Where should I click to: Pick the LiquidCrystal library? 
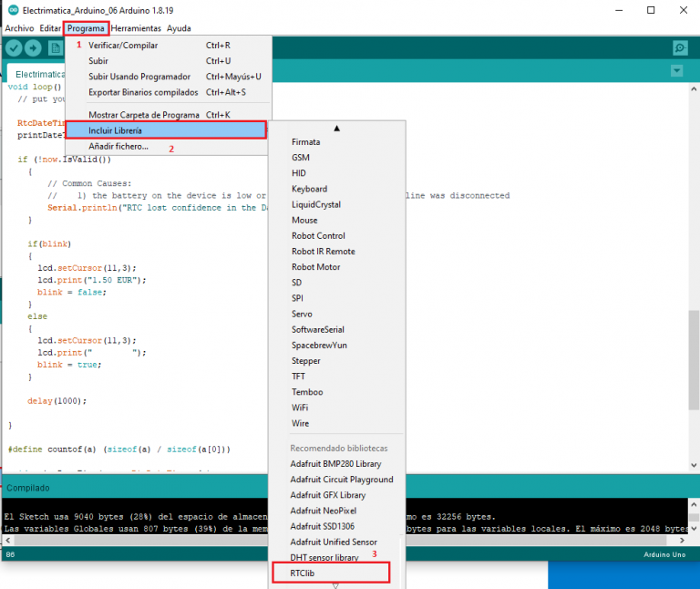[x=315, y=204]
